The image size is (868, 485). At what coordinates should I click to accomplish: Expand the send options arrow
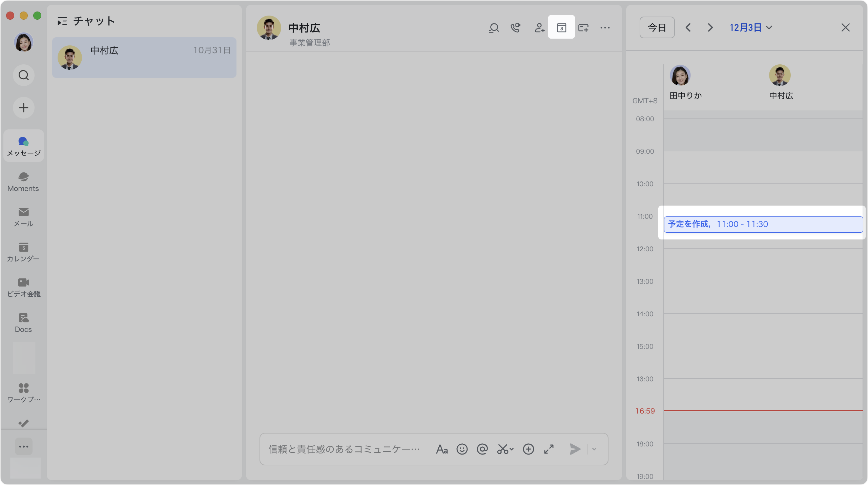(x=594, y=449)
